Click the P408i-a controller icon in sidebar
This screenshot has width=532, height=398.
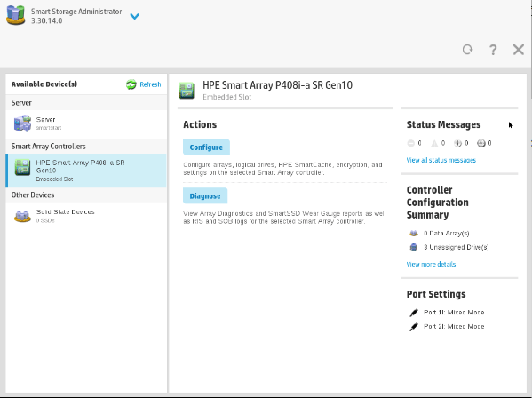tap(23, 168)
